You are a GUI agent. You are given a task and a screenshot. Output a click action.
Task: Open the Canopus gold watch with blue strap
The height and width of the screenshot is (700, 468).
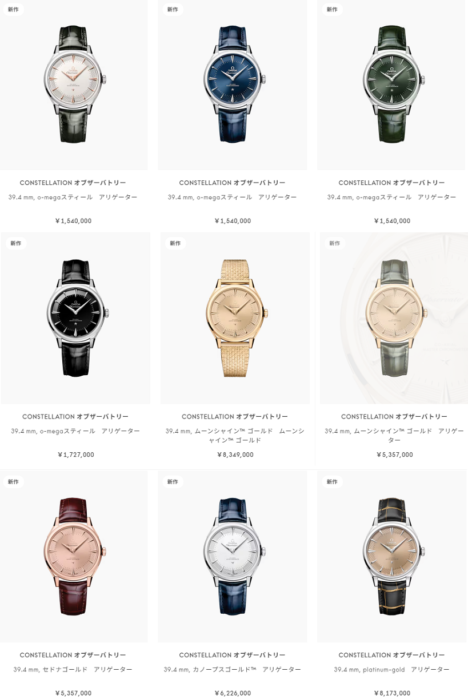tap(235, 556)
